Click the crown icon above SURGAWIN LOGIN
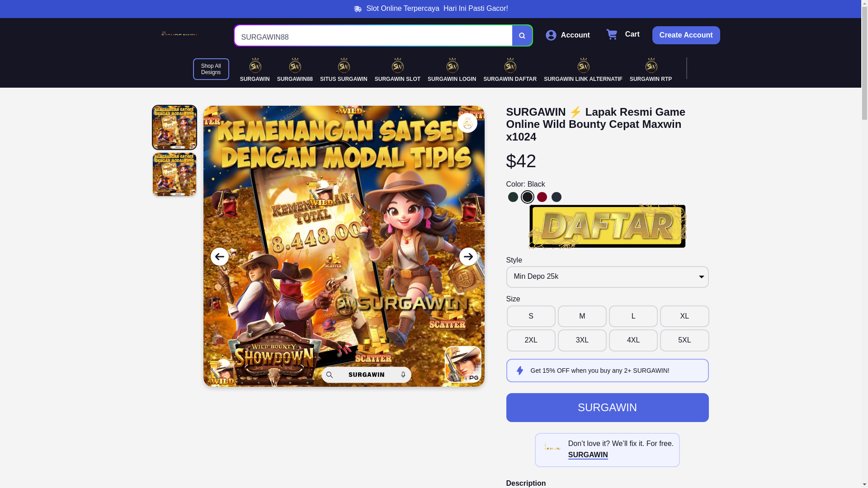Screen dimensions: 868x488 (453, 66)
